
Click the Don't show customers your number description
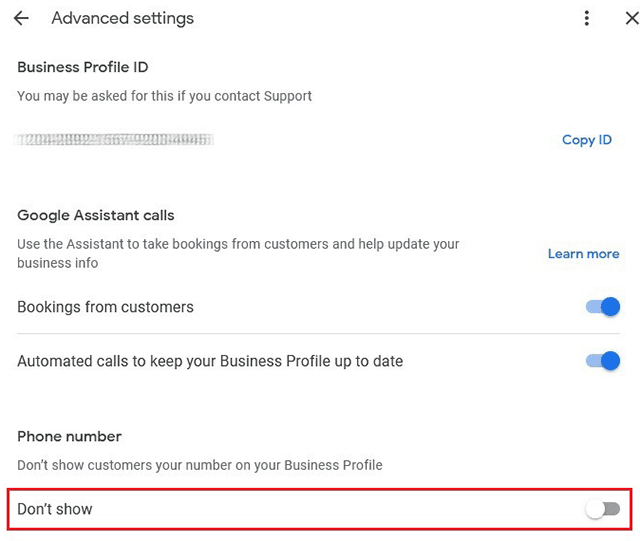tap(200, 465)
